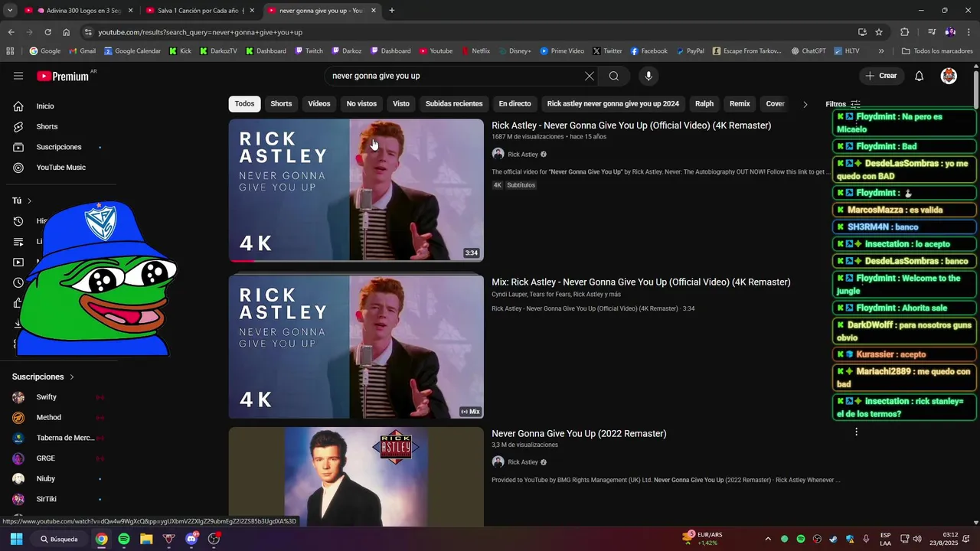Open the Crear upload menu
980x551 pixels.
click(881, 76)
